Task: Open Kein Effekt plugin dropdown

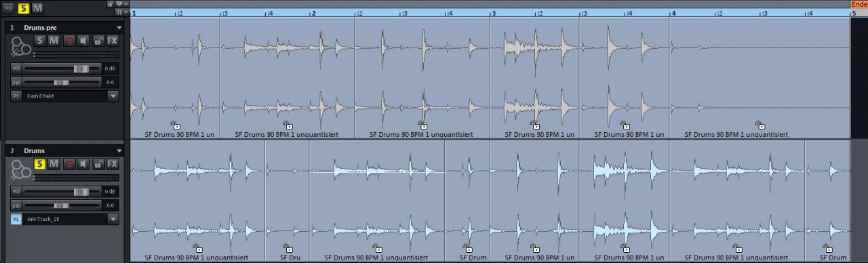Action: pos(113,96)
